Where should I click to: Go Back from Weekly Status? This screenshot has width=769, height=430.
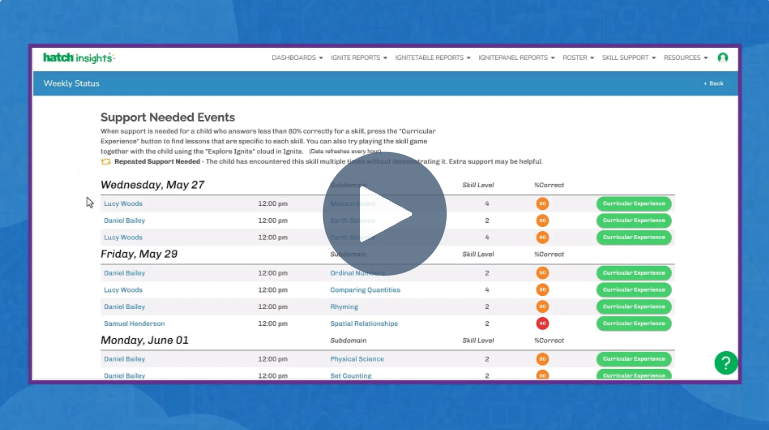[714, 83]
